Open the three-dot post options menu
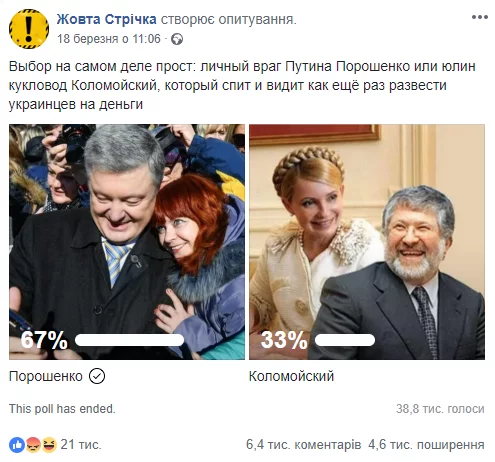 480,17
